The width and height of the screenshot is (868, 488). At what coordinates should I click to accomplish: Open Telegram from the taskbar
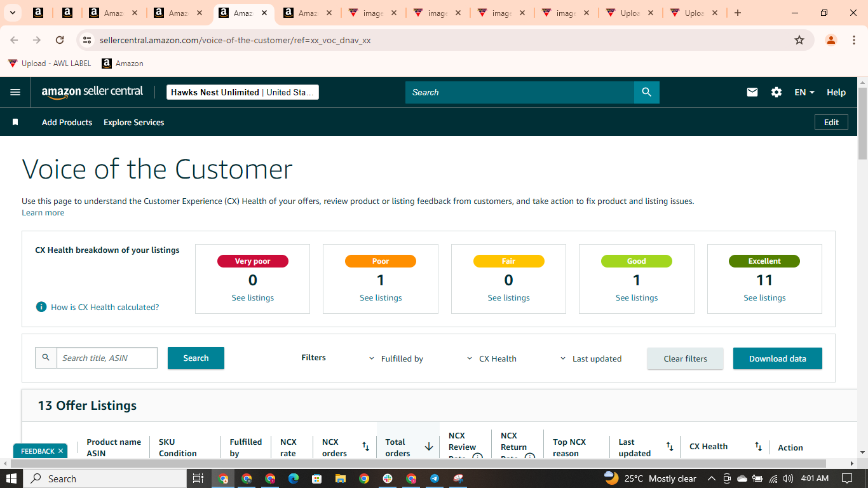pos(435,478)
